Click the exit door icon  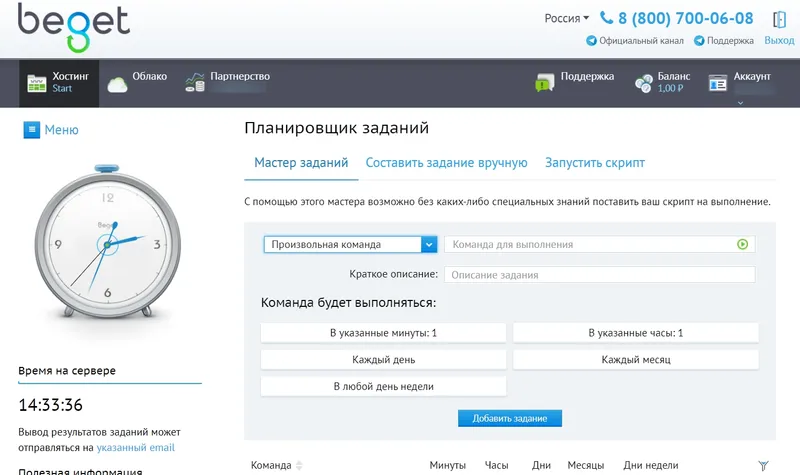780,19
